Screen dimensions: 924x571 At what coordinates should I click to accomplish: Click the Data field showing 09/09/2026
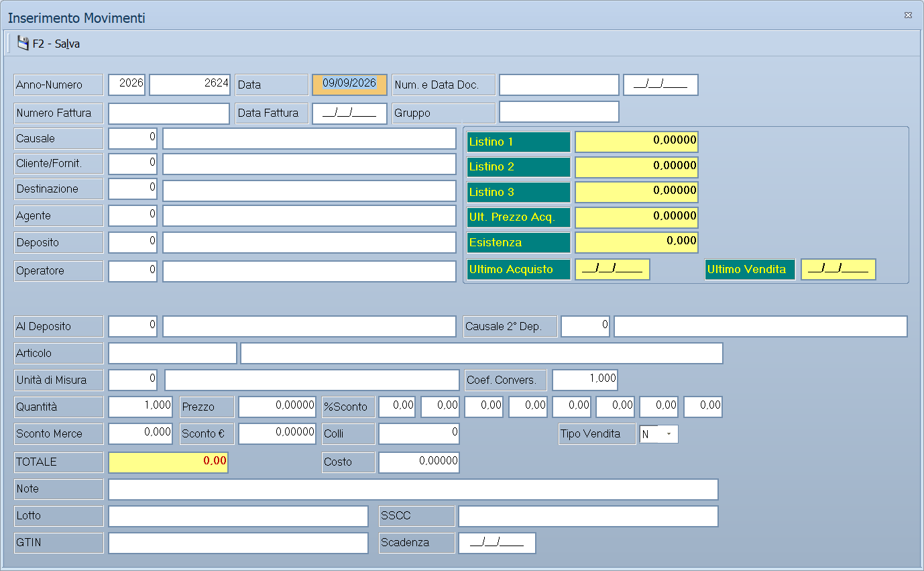349,85
